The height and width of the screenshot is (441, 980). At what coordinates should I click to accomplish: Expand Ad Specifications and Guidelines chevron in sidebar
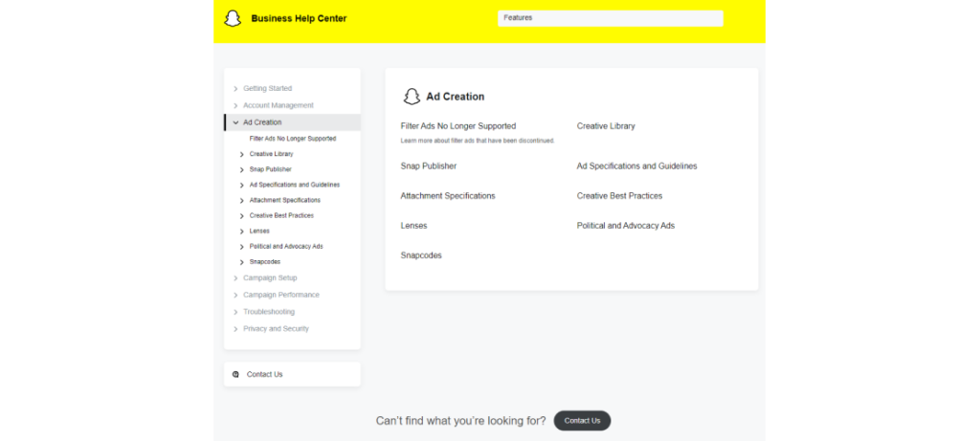click(x=242, y=185)
